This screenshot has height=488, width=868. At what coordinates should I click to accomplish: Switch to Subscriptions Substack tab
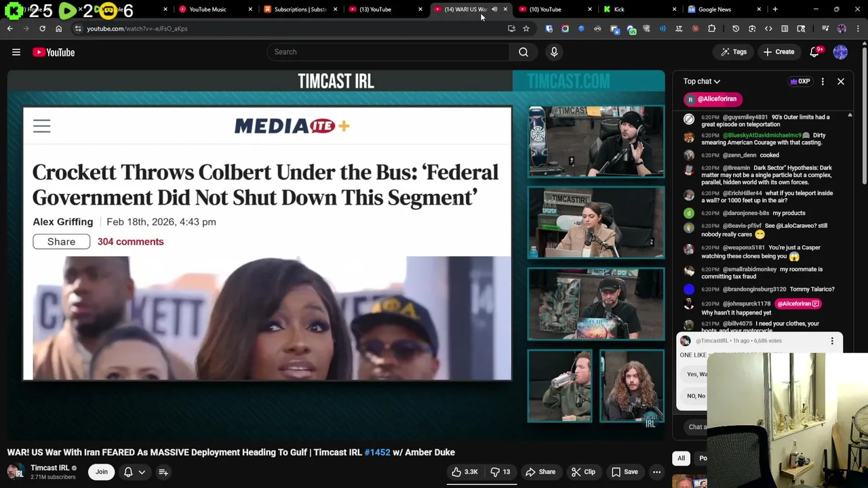click(x=299, y=9)
